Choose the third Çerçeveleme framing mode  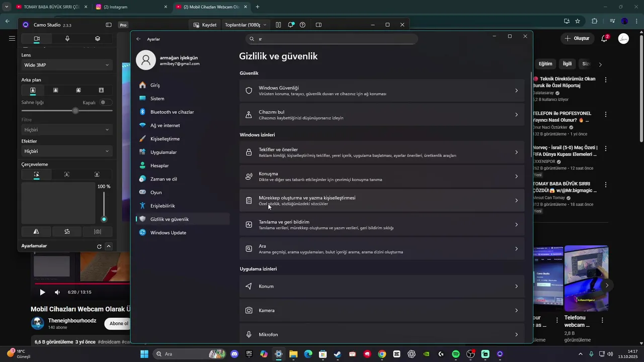pos(97,174)
